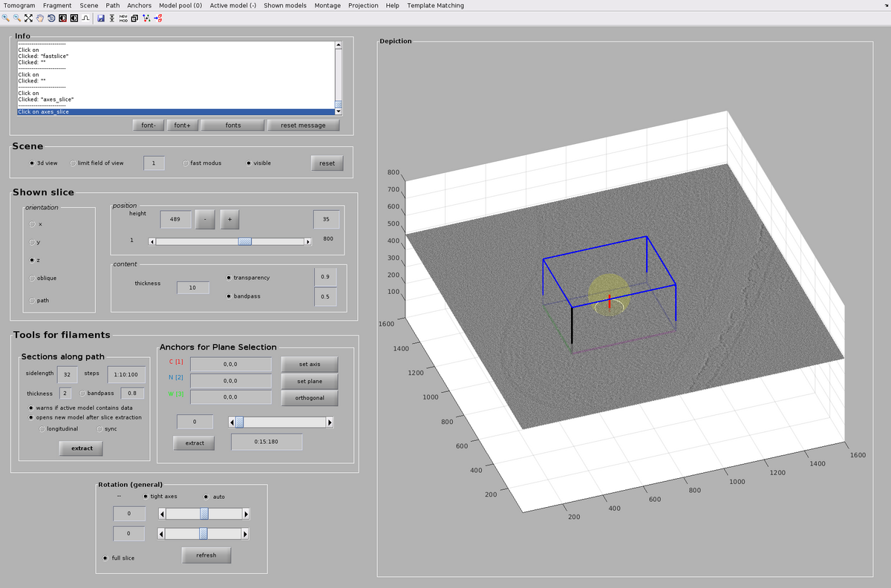Click the save floppy disk icon
891x588 pixels.
point(101,19)
